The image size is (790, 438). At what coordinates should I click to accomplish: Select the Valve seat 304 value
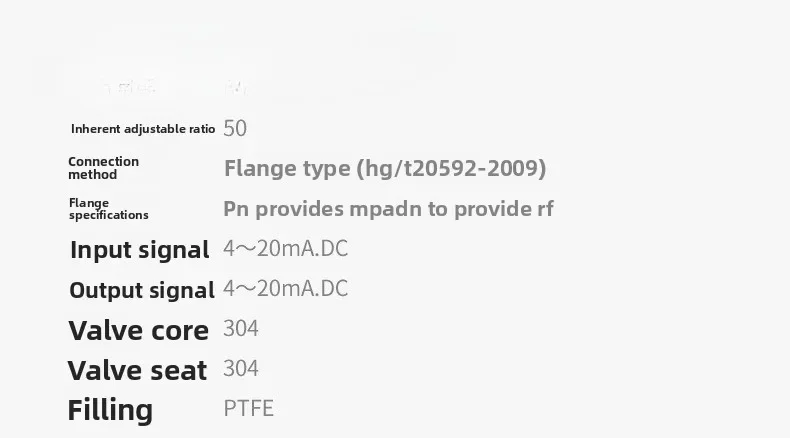[241, 369]
